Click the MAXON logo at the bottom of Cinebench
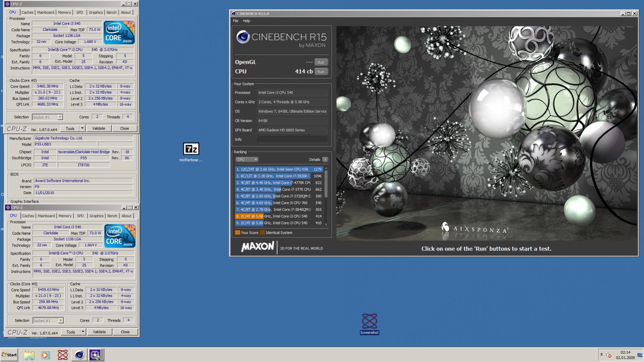 (257, 247)
